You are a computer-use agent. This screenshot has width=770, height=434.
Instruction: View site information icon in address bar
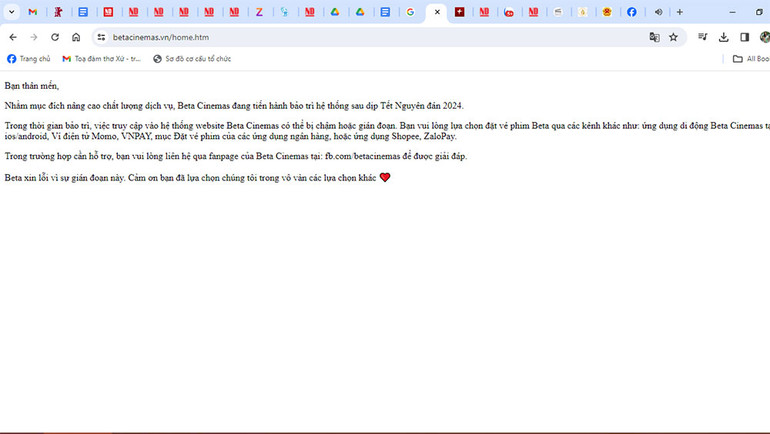tap(101, 37)
